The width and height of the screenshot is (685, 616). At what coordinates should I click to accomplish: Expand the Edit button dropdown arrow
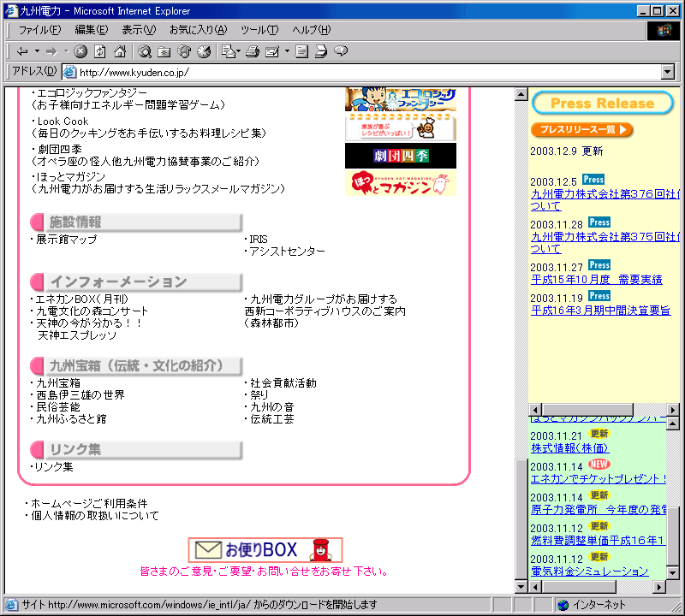(x=287, y=51)
